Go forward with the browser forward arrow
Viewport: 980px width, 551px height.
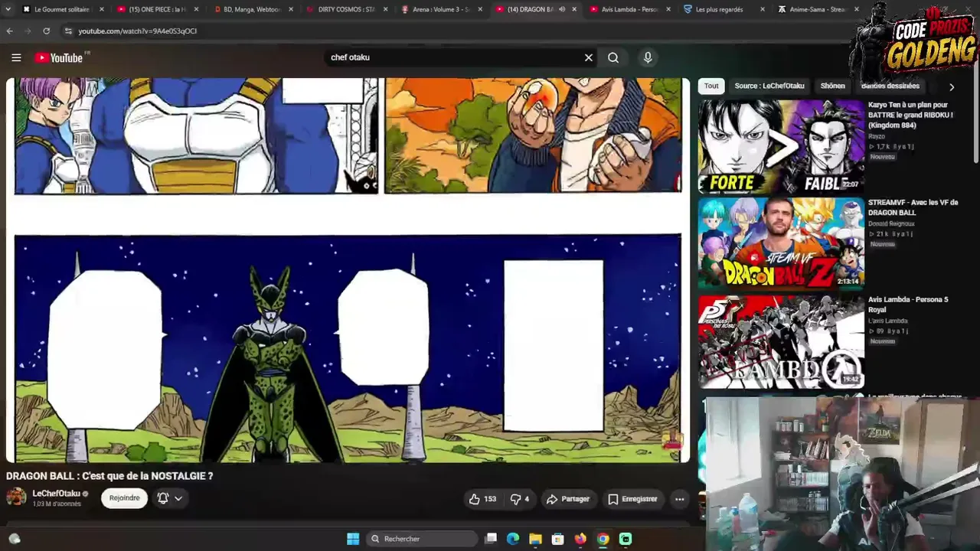tap(28, 31)
